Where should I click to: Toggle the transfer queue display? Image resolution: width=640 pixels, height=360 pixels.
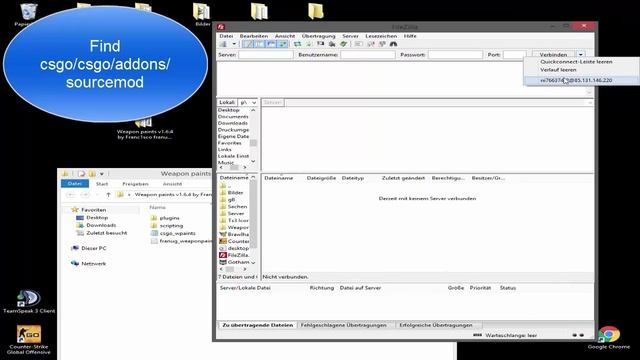tap(282, 44)
